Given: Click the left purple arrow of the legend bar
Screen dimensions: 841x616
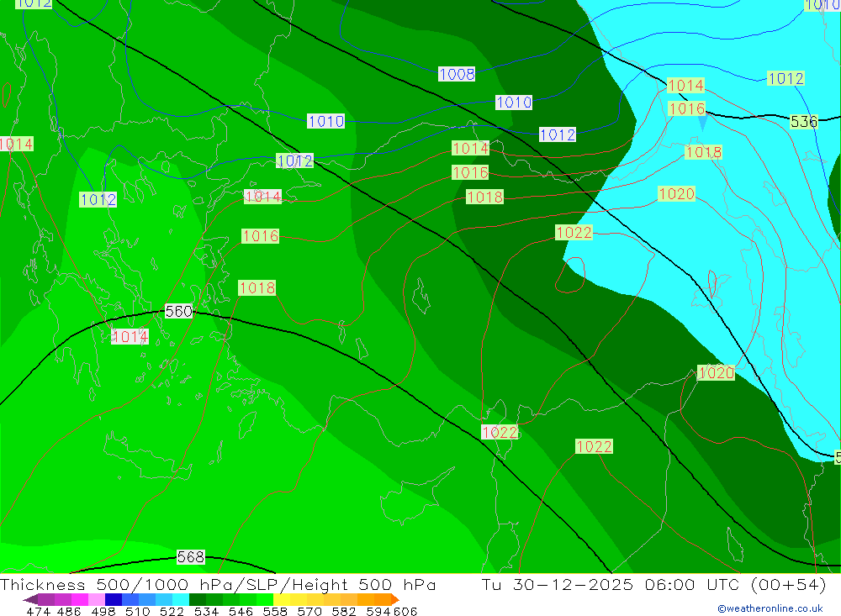Looking at the screenshot, I should tap(30, 599).
